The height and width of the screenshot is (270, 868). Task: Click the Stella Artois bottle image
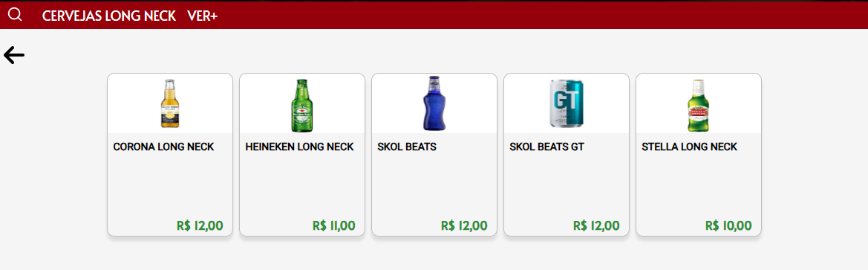tap(698, 105)
